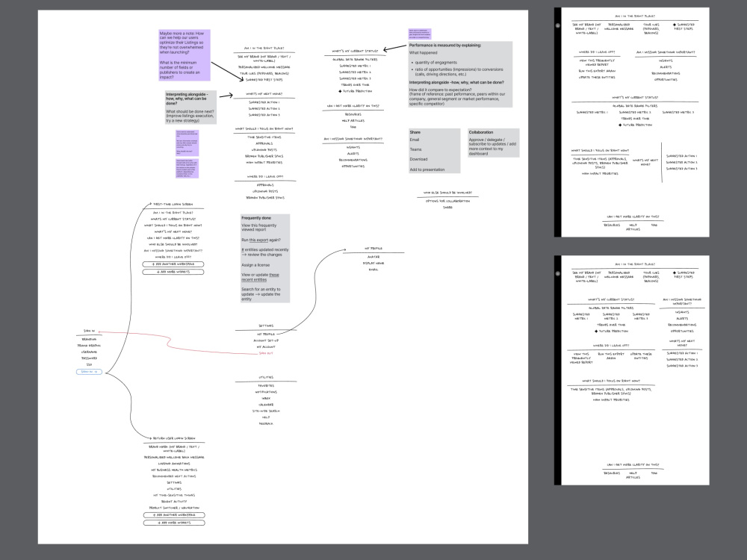The height and width of the screenshot is (560, 747).
Task: Select "Personalized welcome back message" in Return user list
Action: pos(174,457)
